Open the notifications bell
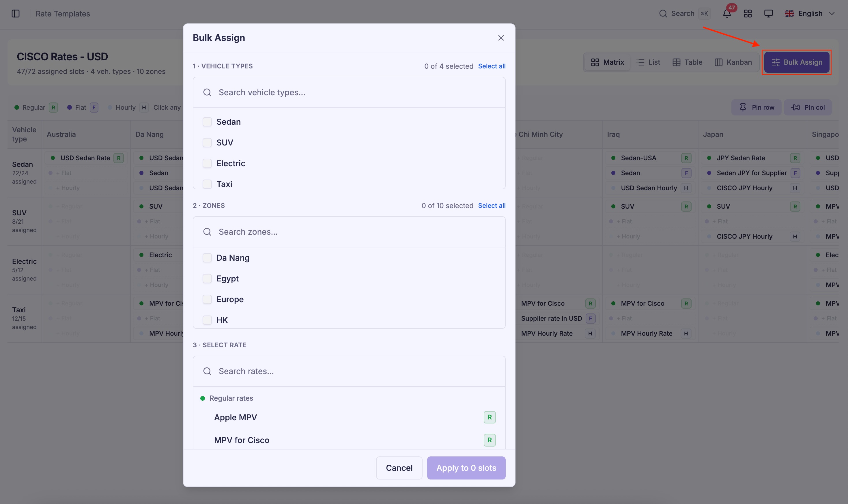The height and width of the screenshot is (504, 848). click(x=727, y=14)
